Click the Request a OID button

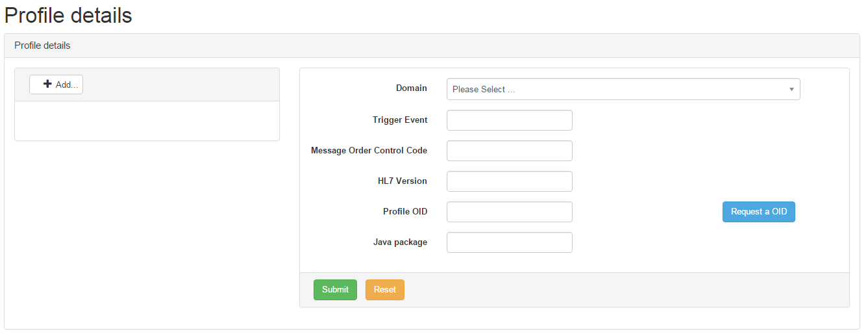click(758, 212)
